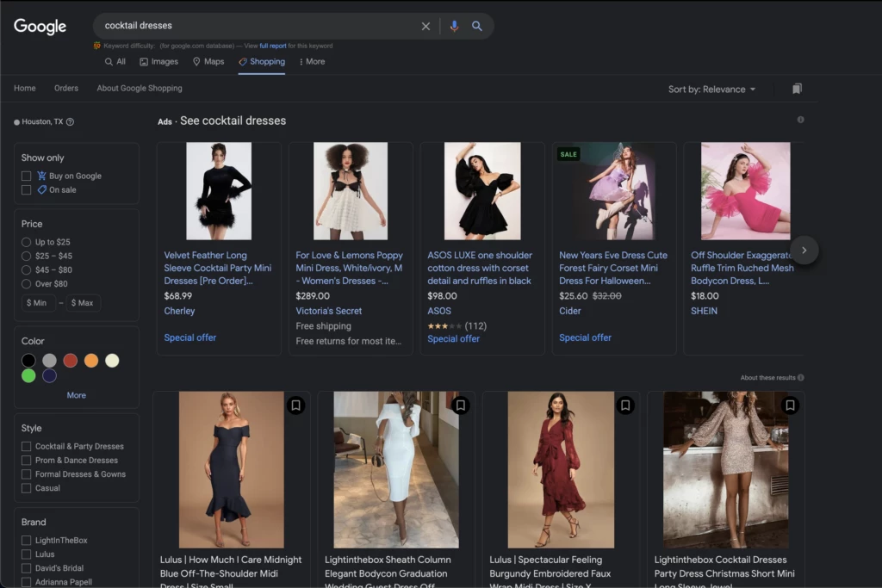Open the pink SHEIN dress thumbnail
This screenshot has height=588, width=882.
coord(745,191)
